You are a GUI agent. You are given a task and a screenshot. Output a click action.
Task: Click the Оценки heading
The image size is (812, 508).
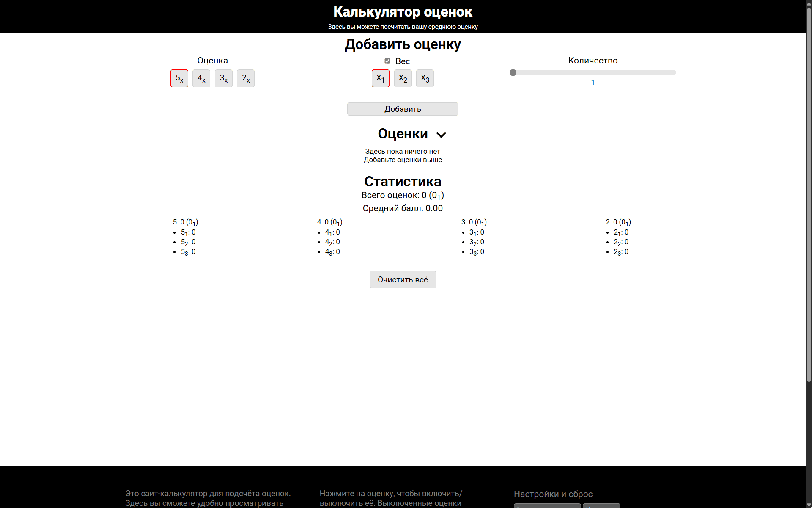403,134
